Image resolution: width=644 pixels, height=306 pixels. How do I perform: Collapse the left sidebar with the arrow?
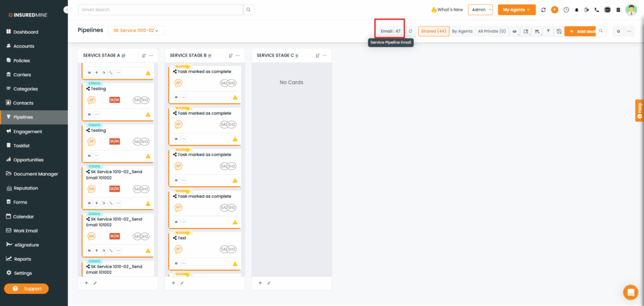(x=67, y=10)
